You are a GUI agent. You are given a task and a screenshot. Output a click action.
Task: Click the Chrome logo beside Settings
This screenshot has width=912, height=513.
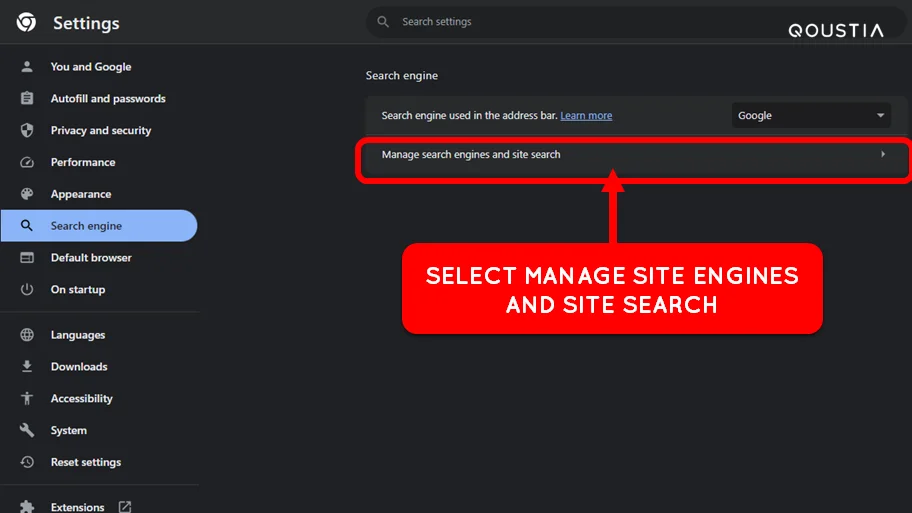(26, 23)
